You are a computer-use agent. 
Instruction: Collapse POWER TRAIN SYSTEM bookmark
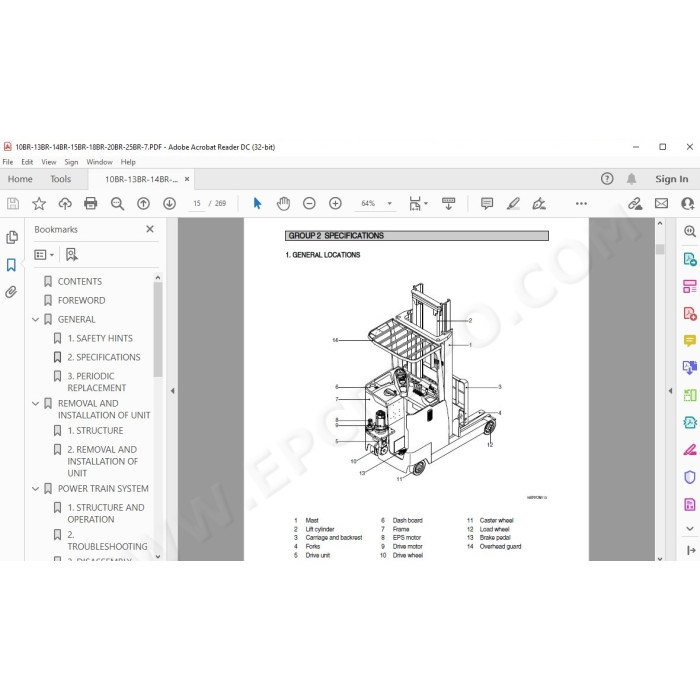[x=36, y=489]
